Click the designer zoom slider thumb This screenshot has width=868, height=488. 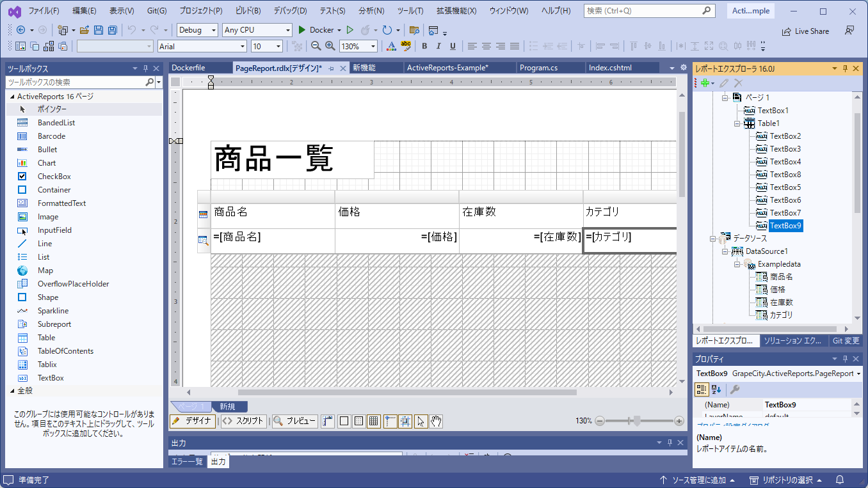(x=636, y=421)
